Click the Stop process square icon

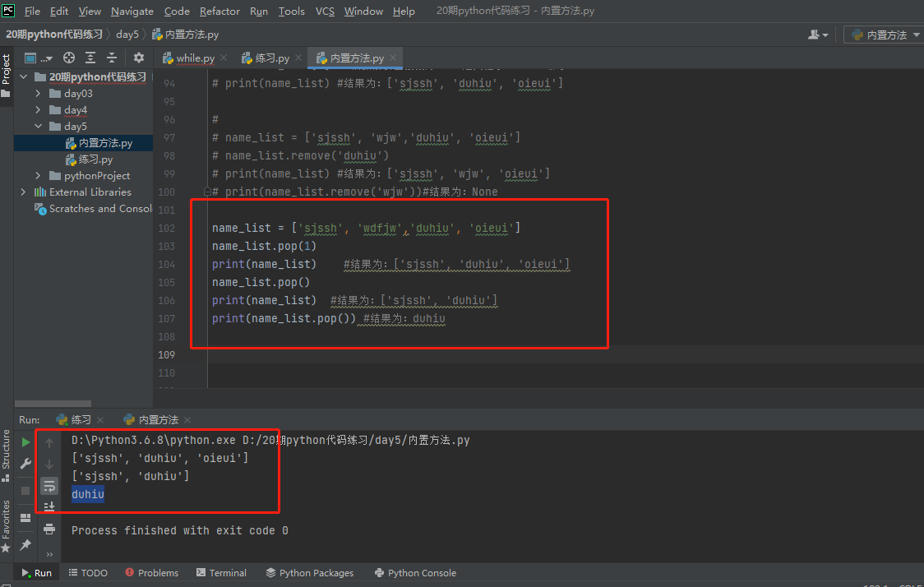[x=25, y=490]
